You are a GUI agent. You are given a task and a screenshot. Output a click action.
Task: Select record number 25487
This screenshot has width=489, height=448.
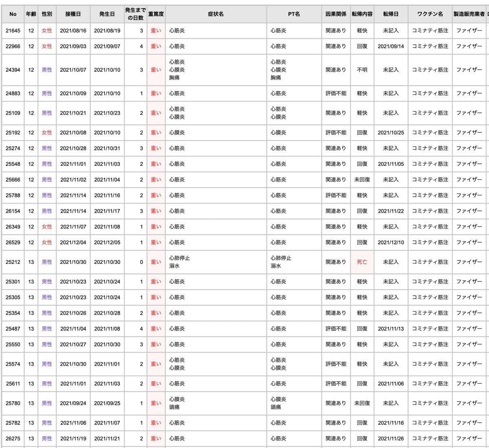(x=13, y=329)
